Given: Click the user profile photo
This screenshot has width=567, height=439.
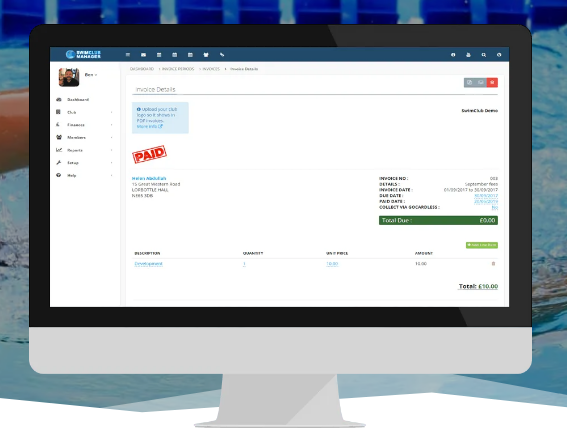Looking at the screenshot, I should tap(69, 77).
